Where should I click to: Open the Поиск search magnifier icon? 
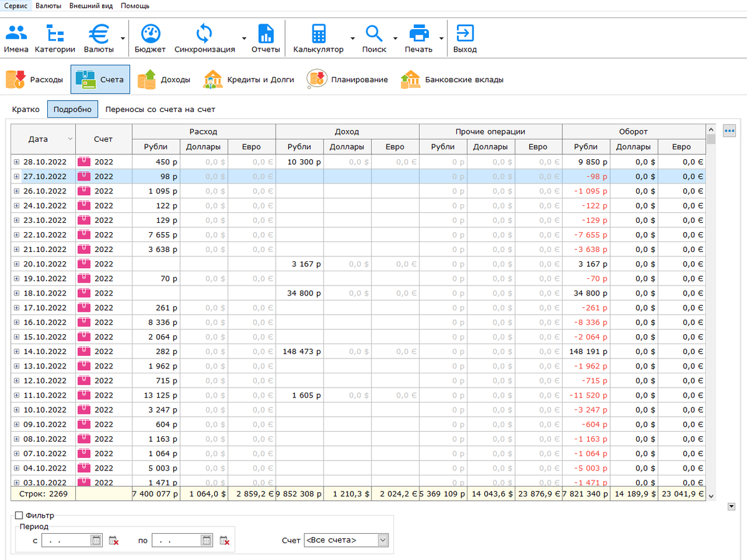(x=374, y=39)
